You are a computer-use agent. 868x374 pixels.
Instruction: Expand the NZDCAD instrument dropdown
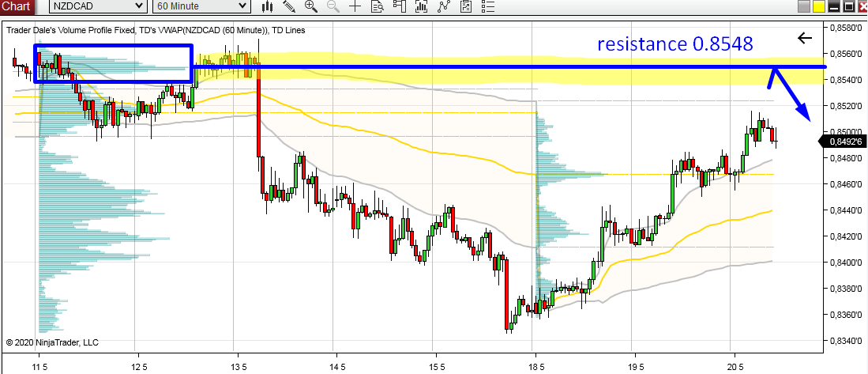pos(99,6)
